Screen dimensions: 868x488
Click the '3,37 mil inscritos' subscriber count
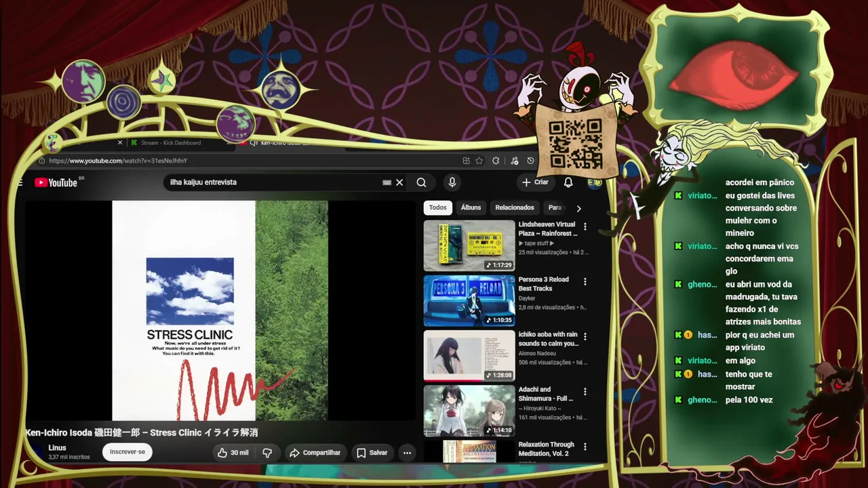point(69,457)
